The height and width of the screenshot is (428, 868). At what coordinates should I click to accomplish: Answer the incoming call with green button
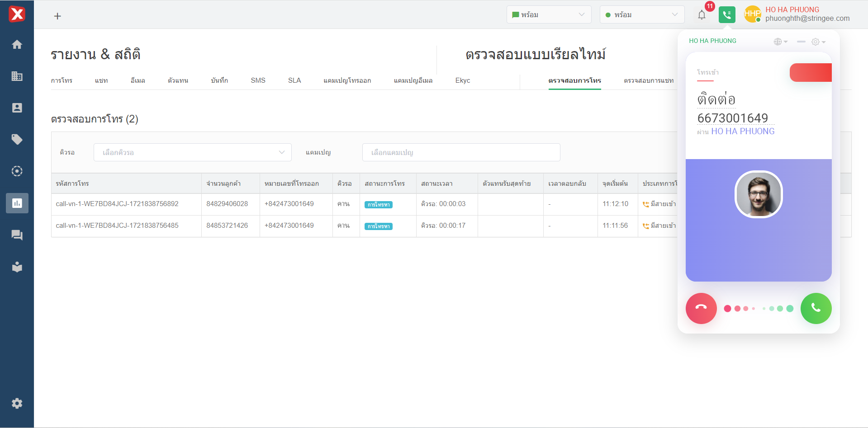pyautogui.click(x=816, y=309)
